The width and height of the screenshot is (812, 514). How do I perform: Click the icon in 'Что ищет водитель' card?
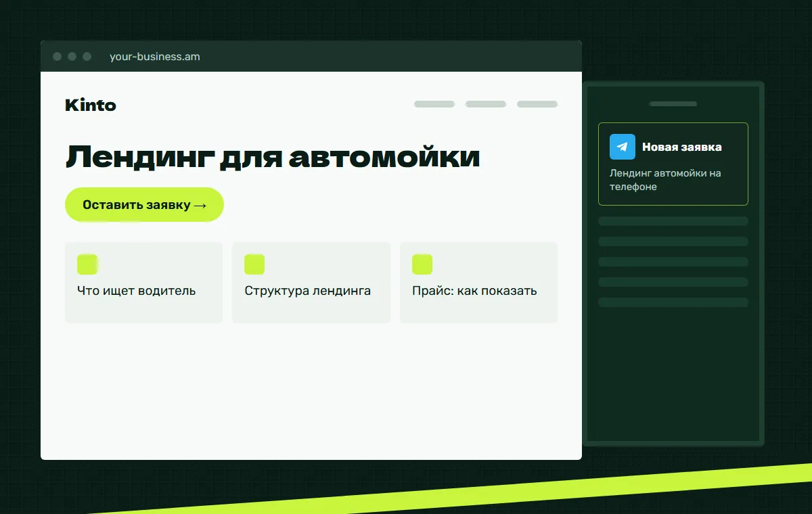(x=87, y=264)
